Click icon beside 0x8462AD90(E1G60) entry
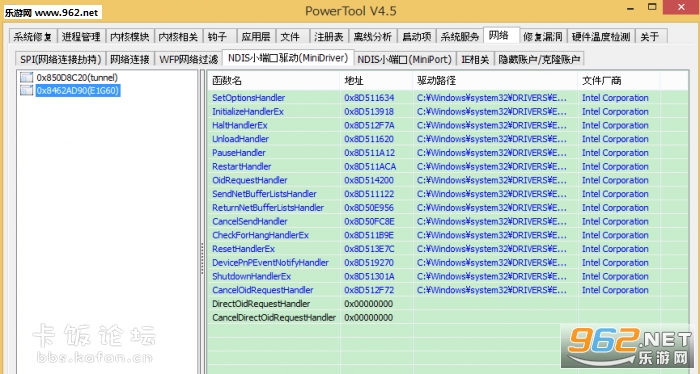The width and height of the screenshot is (700, 374). tap(27, 90)
